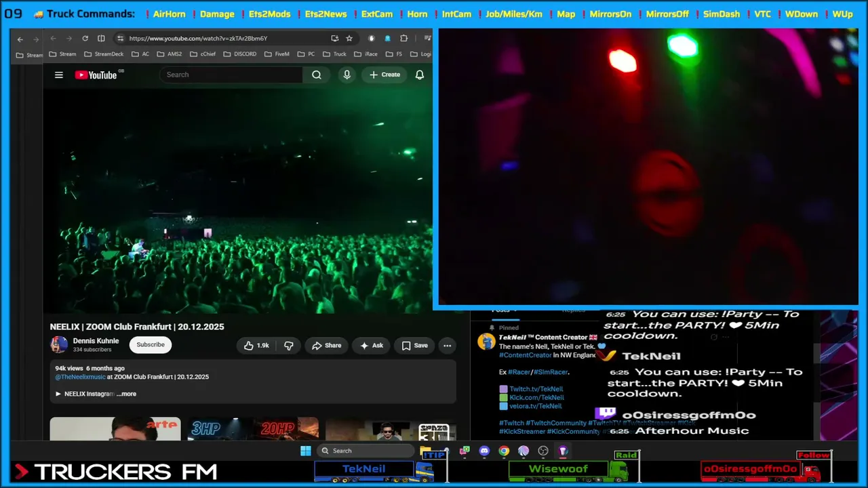Click inside the YouTube search field
This screenshot has width=868, height=488.
[x=231, y=75]
